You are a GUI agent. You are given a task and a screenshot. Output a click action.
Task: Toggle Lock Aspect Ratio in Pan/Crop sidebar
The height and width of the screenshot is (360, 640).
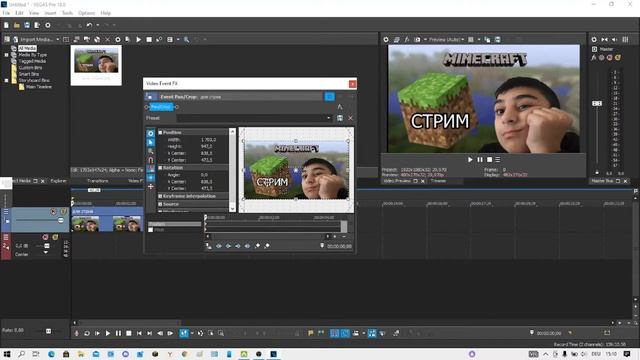[x=151, y=169]
